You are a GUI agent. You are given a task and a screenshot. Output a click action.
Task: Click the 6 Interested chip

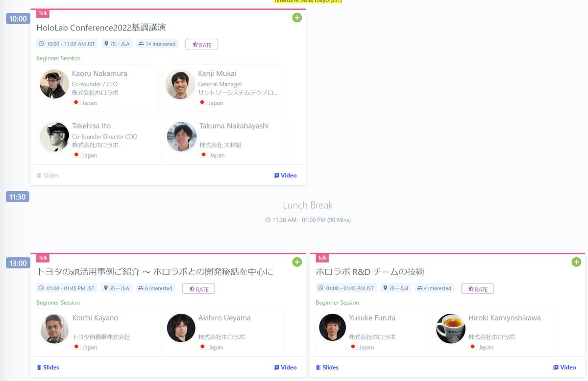(x=155, y=288)
